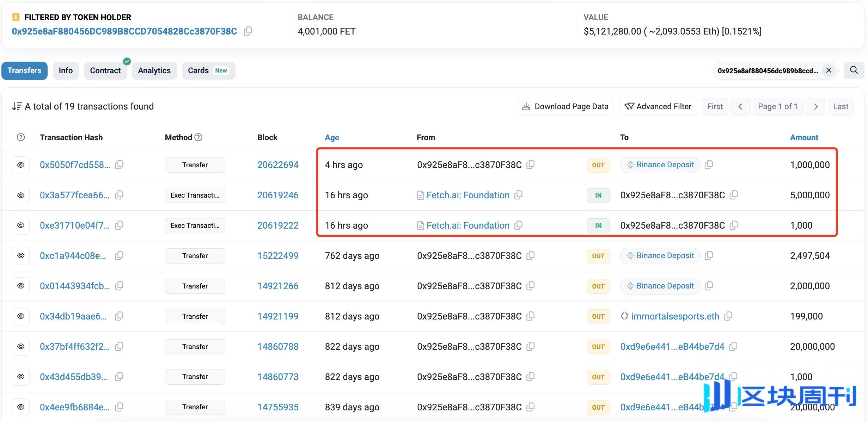Open 0xd9e6e441...eB44be7d4 in block 14860788 row
The image size is (868, 422).
click(x=672, y=347)
